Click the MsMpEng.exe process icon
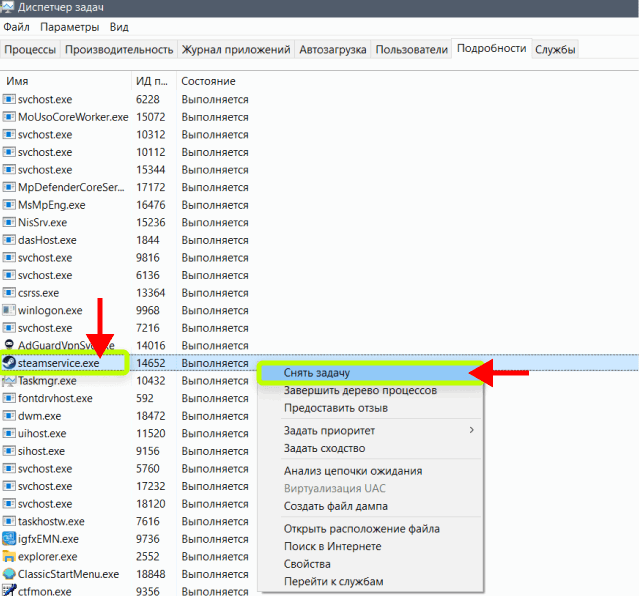 [9, 205]
